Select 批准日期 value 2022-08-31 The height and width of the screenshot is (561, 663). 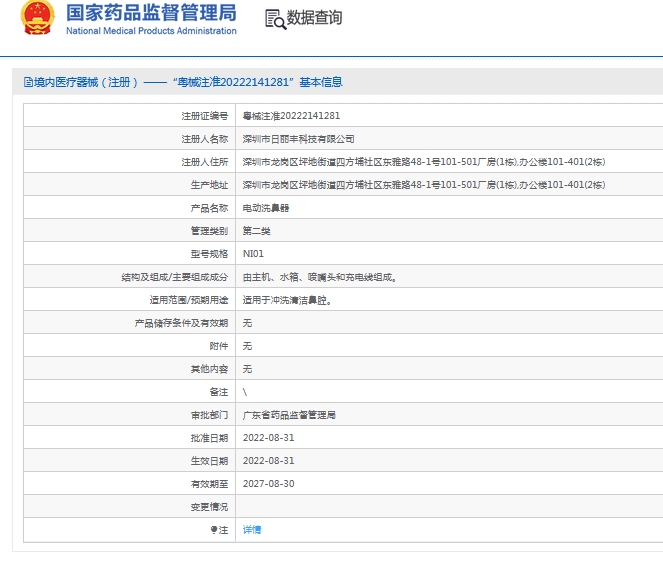coord(268,438)
